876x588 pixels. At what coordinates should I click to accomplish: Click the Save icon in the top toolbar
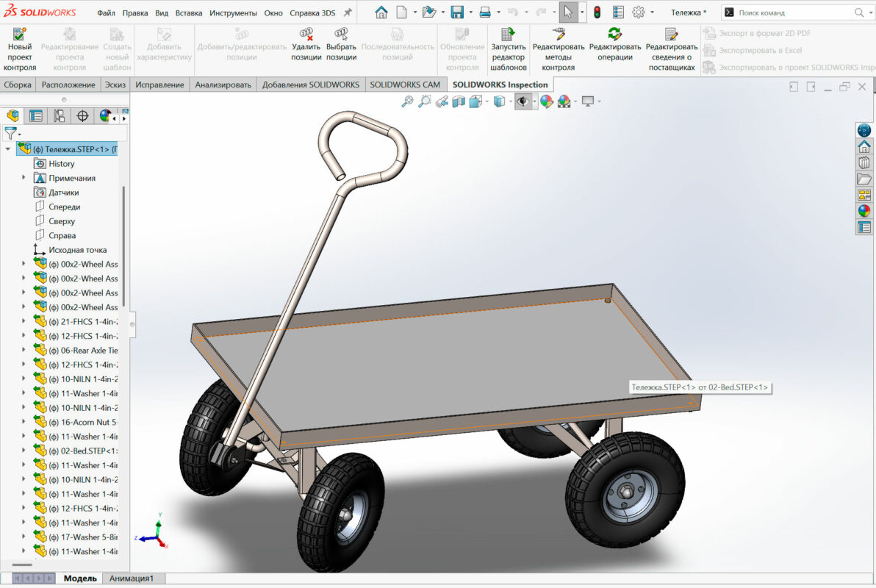click(457, 12)
